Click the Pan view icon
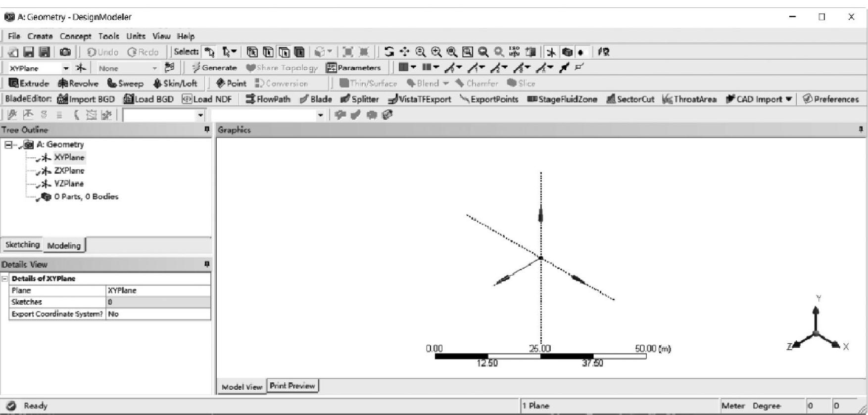Viewport: 868px width, 415px height. pyautogui.click(x=405, y=52)
